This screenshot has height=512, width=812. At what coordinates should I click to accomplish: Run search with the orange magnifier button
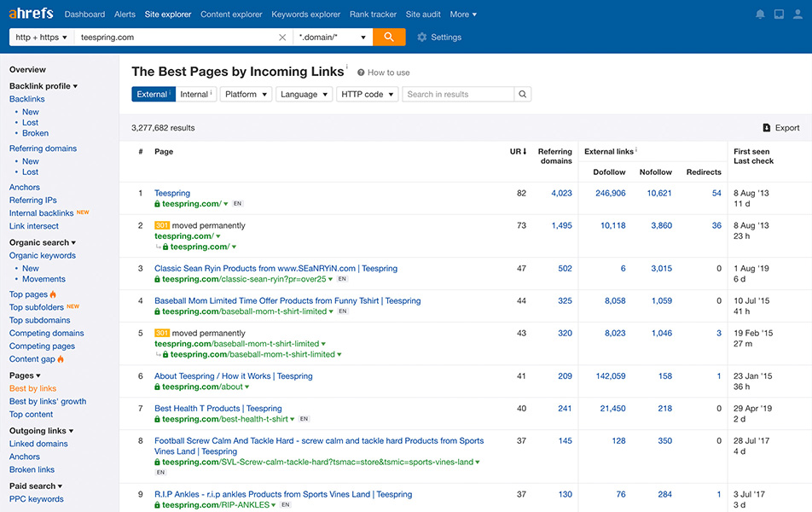[x=389, y=38]
